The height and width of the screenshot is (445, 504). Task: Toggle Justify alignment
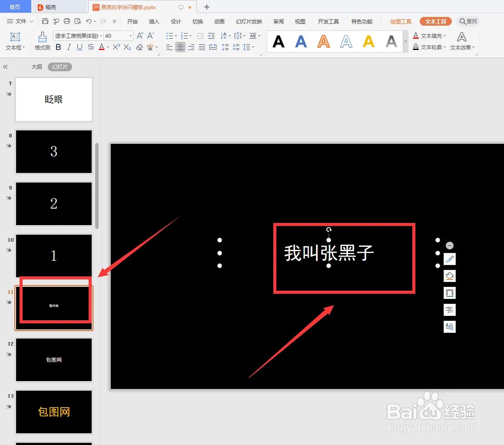(x=202, y=47)
